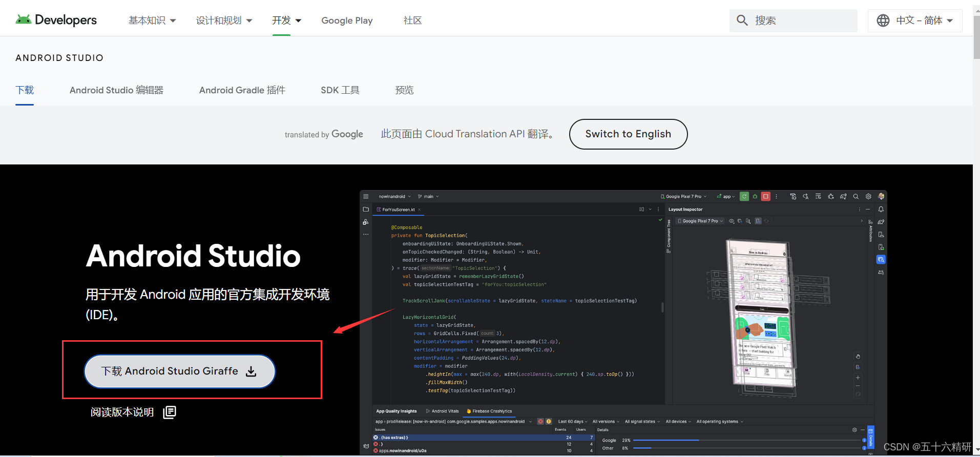The height and width of the screenshot is (457, 980).
Task: Click the Switch to English button
Action: pos(628,134)
